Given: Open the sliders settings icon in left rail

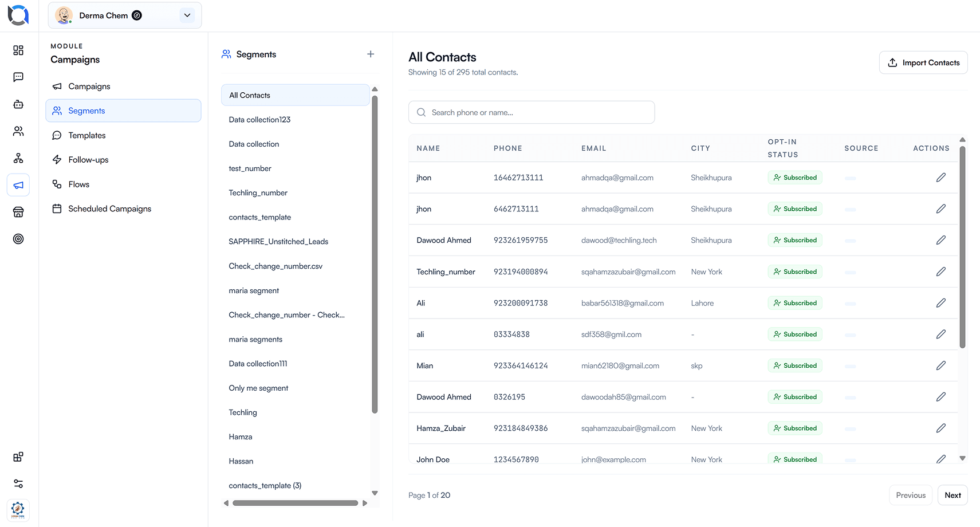Looking at the screenshot, I should [18, 483].
